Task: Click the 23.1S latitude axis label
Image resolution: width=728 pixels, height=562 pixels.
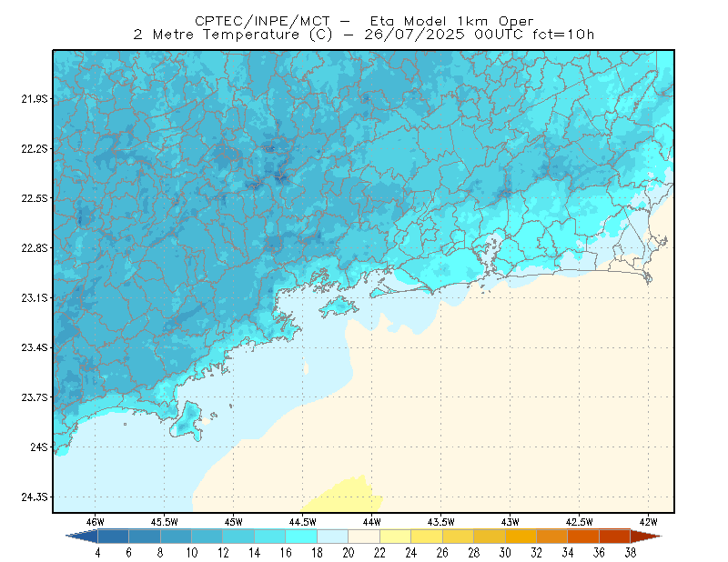Action: click(35, 297)
